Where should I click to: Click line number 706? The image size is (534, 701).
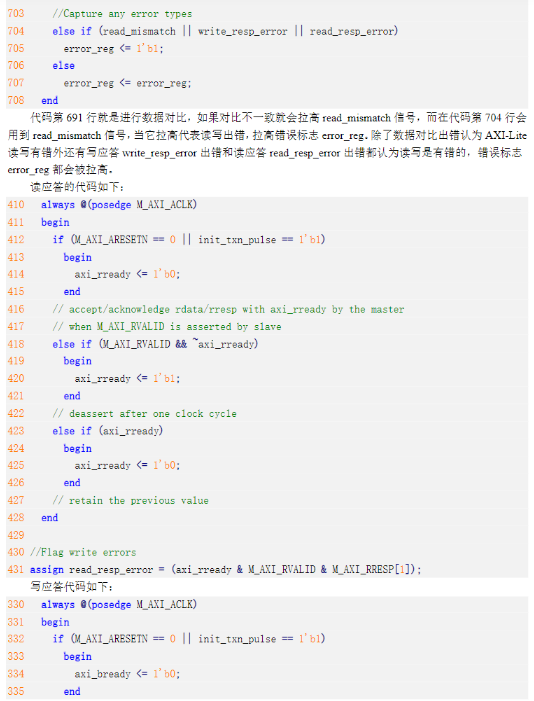(x=16, y=65)
